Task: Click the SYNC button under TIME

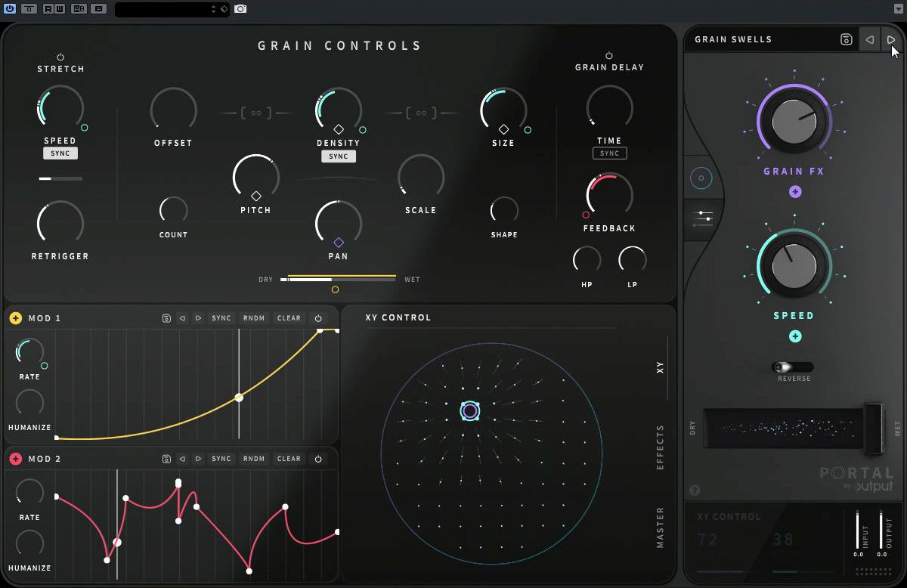Action: 609,153
